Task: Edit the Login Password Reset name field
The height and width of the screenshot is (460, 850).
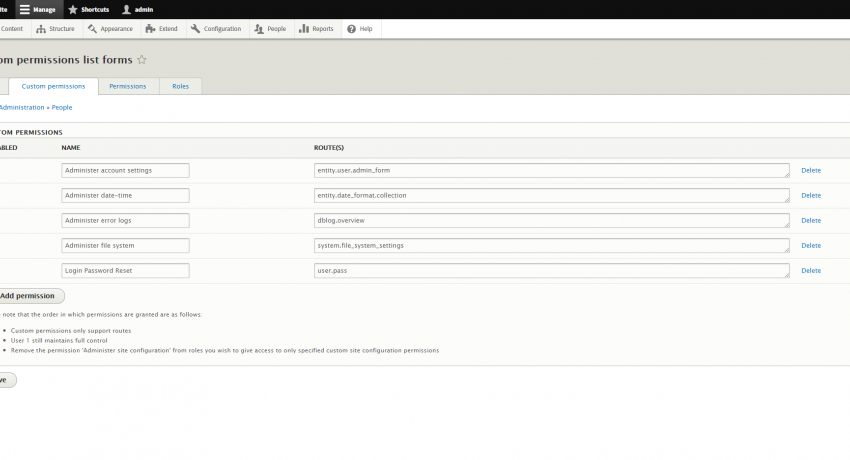Action: click(125, 270)
